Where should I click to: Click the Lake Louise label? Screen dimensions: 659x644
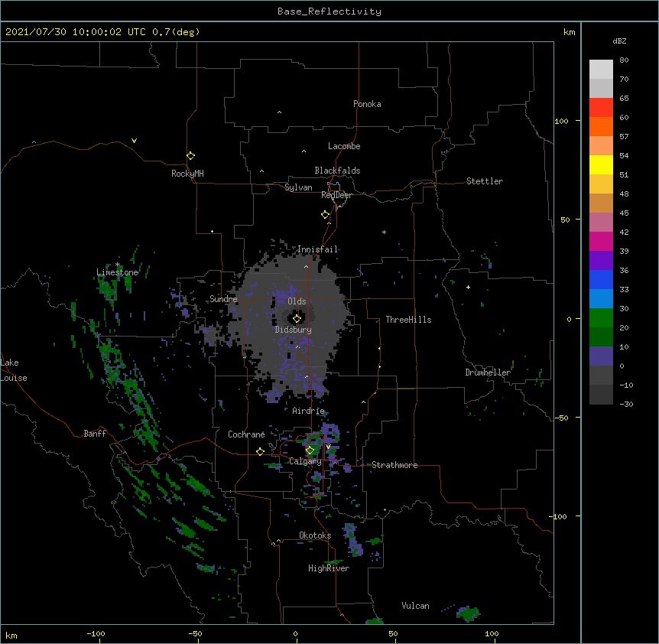14,370
